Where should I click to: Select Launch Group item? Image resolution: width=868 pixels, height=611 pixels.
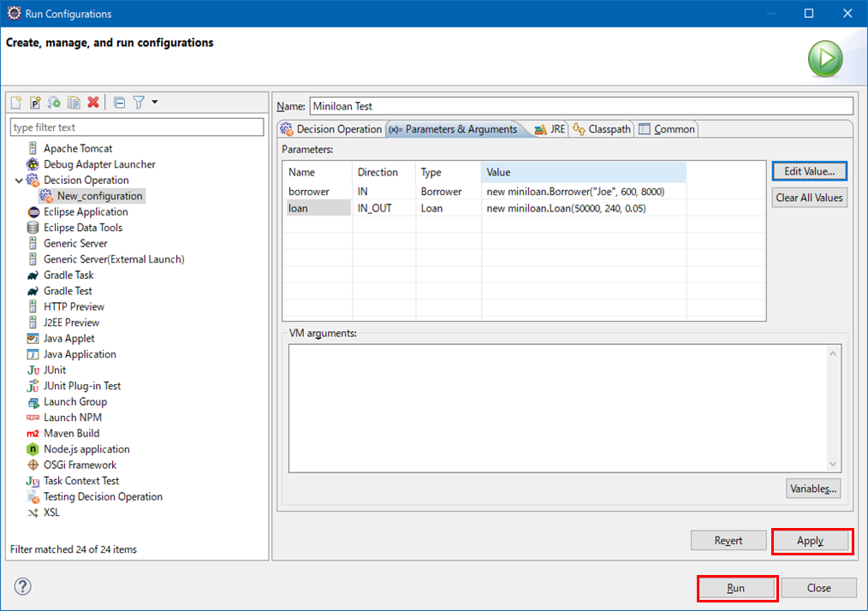(75, 402)
